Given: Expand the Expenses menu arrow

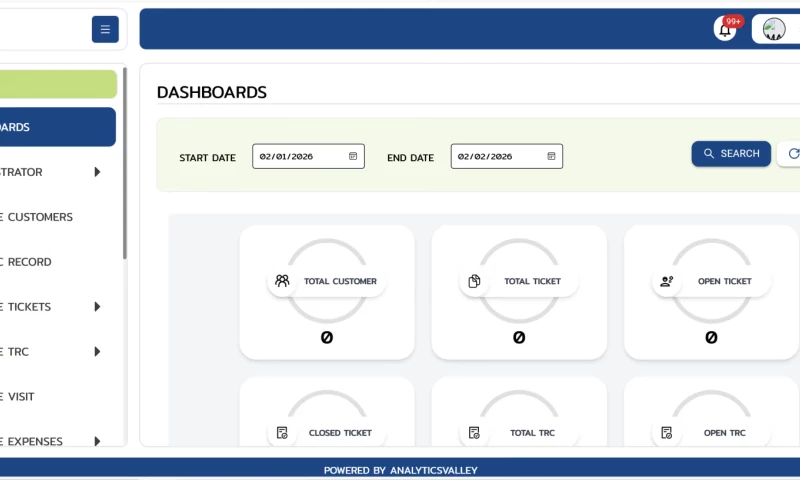Looking at the screenshot, I should click(97, 441).
